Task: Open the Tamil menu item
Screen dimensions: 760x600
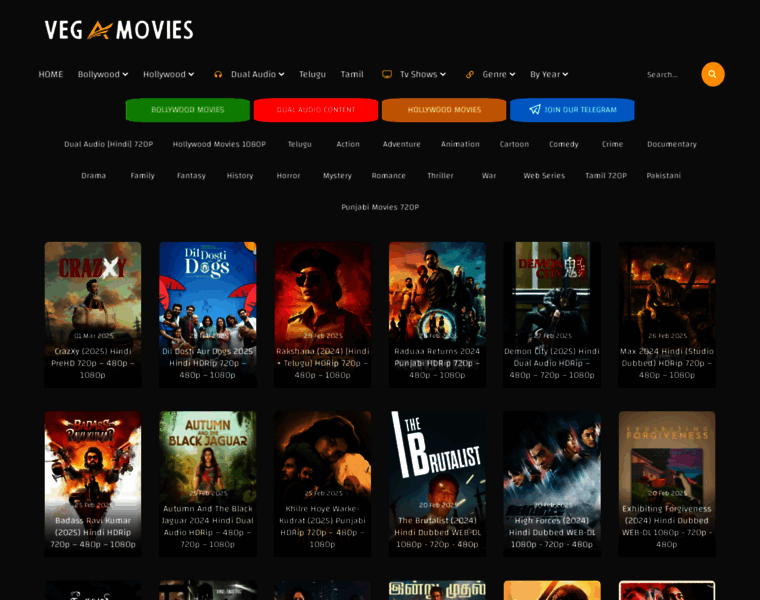Action: pyautogui.click(x=352, y=74)
